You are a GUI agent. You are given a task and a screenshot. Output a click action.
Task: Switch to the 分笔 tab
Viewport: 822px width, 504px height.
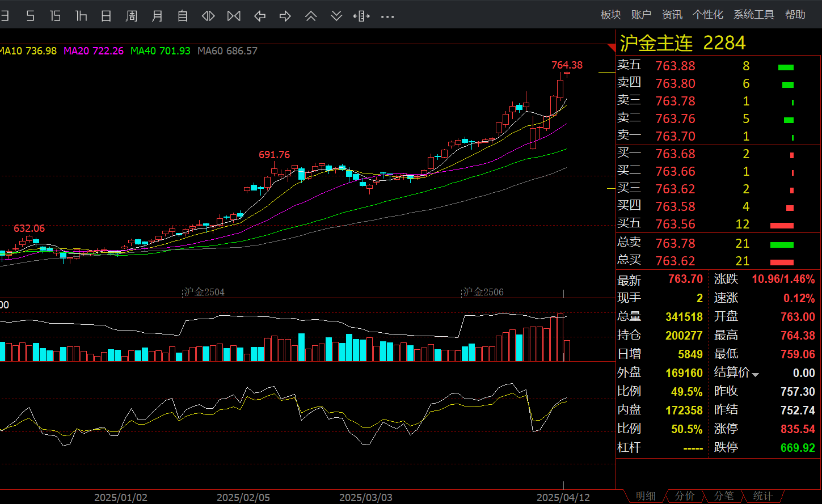(724, 496)
